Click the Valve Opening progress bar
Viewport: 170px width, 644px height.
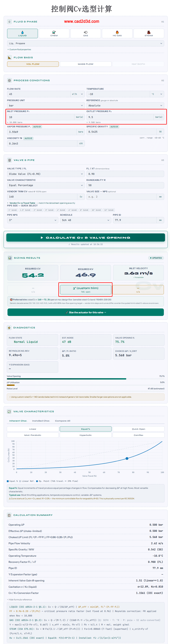click(86, 379)
